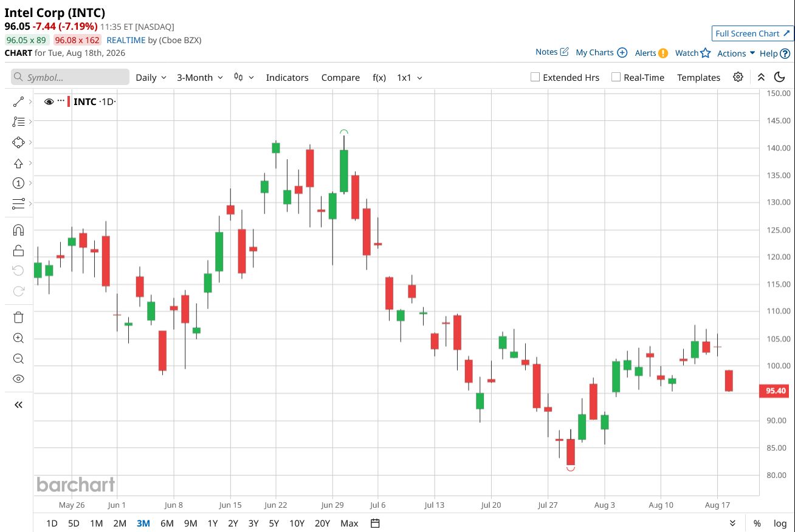Open the 3-Month period dropdown
Viewport: 795px width, 532px height.
point(200,78)
